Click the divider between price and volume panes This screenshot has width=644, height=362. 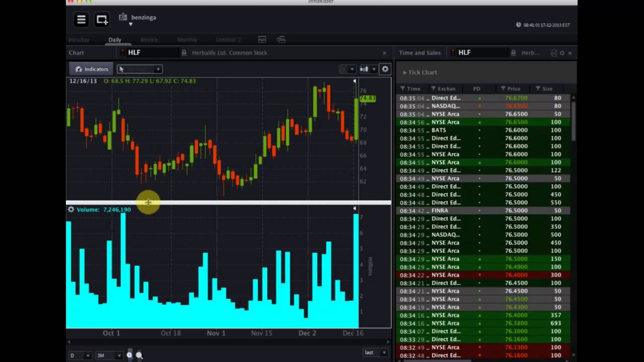coord(228,203)
